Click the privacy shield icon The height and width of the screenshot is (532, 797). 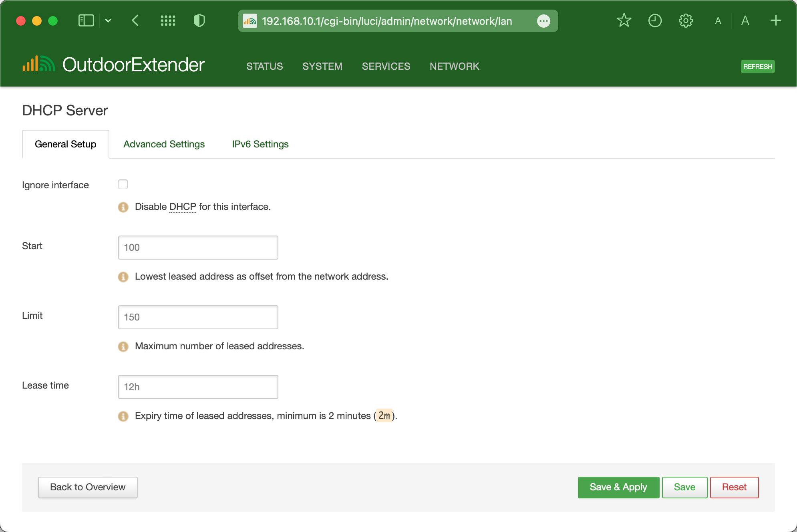pos(199,20)
